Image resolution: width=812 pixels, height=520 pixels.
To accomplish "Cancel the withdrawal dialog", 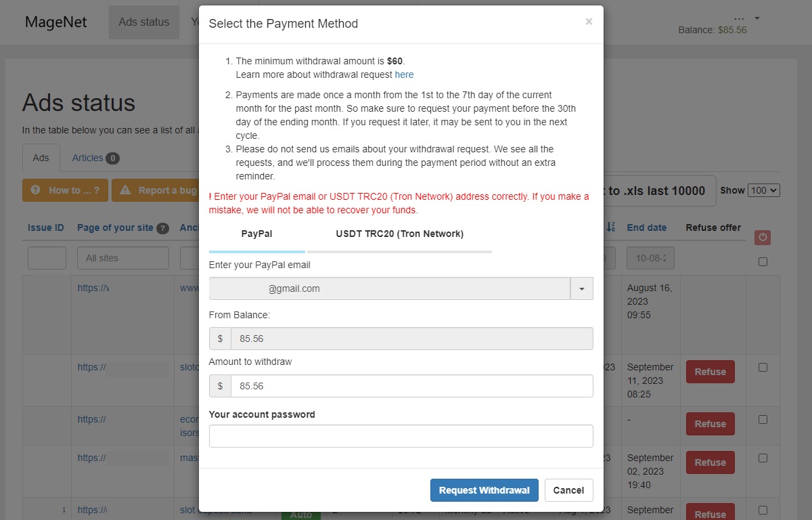I will pos(568,490).
